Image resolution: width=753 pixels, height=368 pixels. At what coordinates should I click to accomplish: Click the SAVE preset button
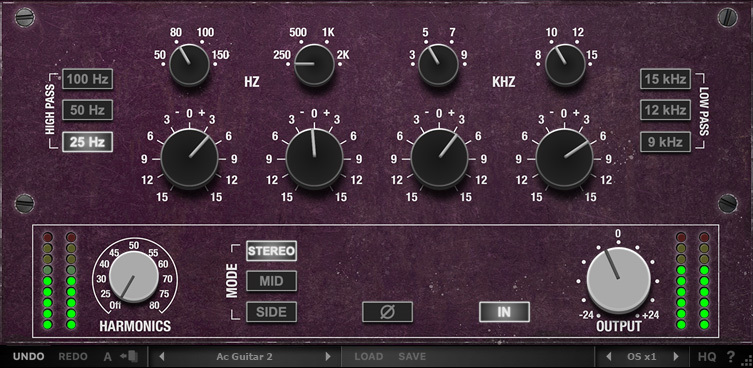coord(412,356)
